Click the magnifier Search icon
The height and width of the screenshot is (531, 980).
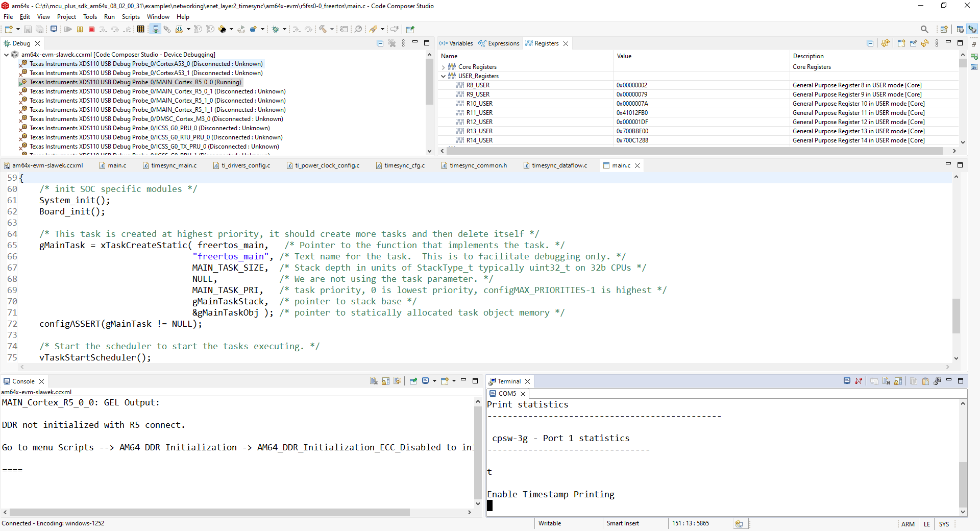924,29
